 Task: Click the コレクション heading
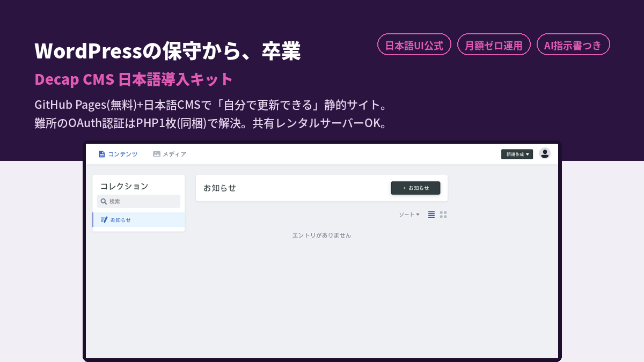coord(125,186)
